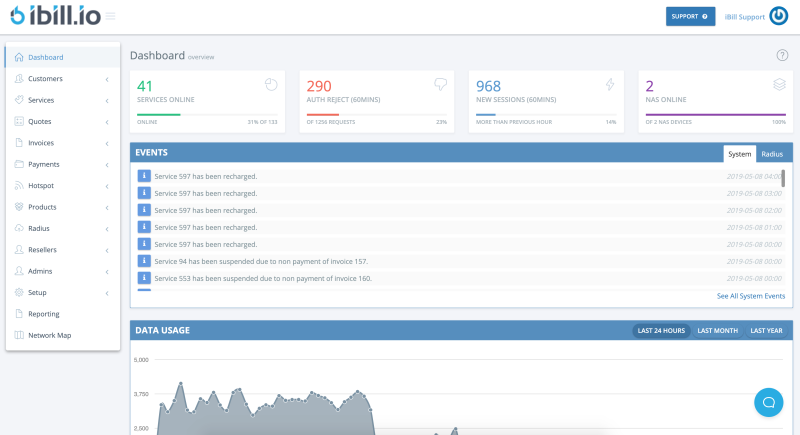800x435 pixels.
Task: Click the Reporting sidebar icon
Action: [19, 314]
